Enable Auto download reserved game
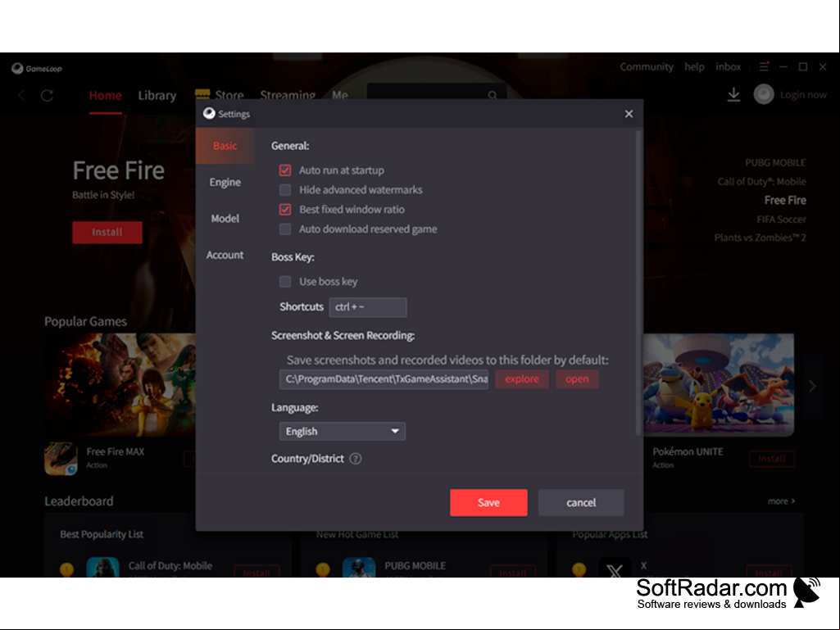840x630 pixels. click(x=285, y=229)
